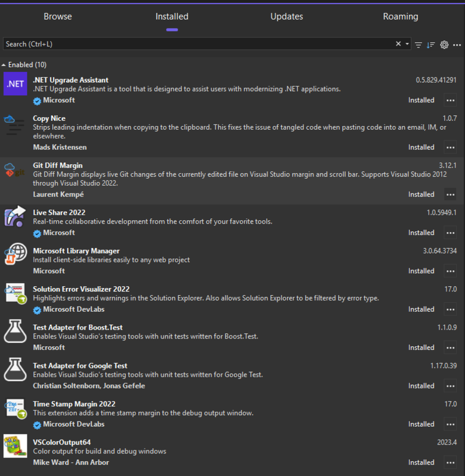Select the VSColorOutput64 title

pyautogui.click(x=62, y=442)
